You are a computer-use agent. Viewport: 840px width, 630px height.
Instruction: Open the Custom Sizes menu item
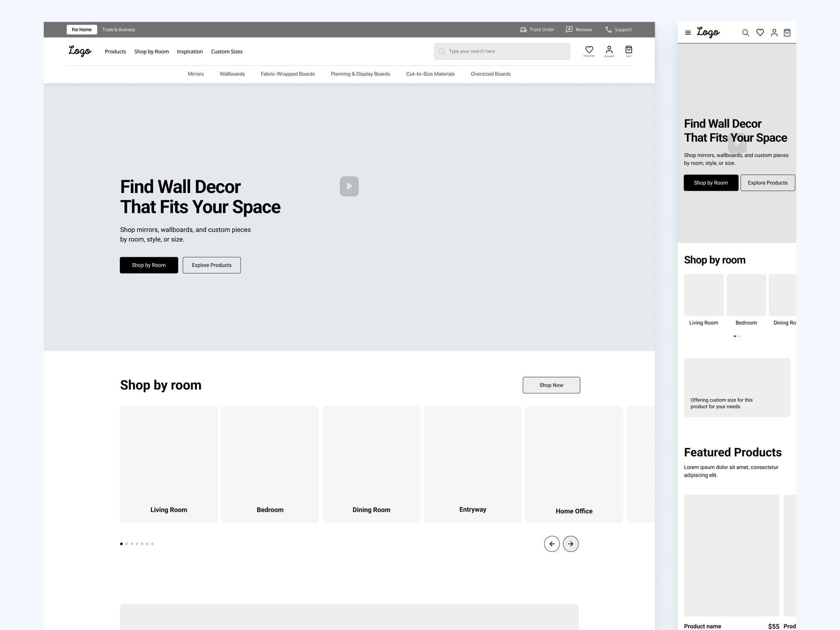tap(227, 52)
